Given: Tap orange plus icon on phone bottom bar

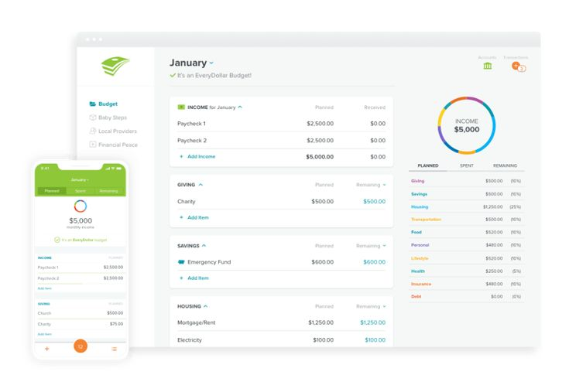Looking at the screenshot, I should (x=46, y=349).
